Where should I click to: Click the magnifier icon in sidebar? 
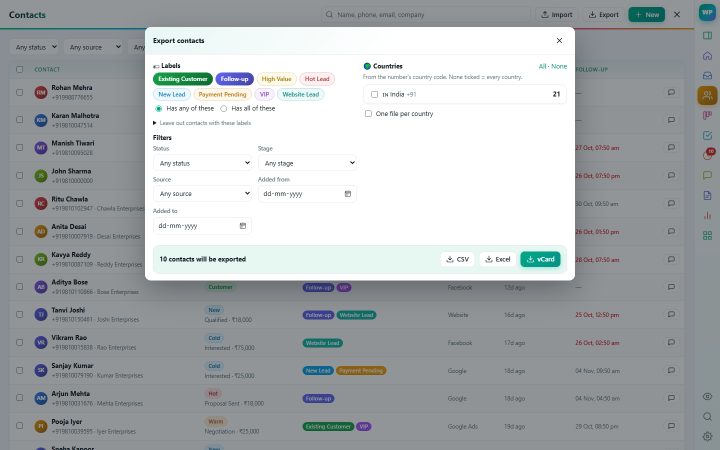(x=707, y=416)
